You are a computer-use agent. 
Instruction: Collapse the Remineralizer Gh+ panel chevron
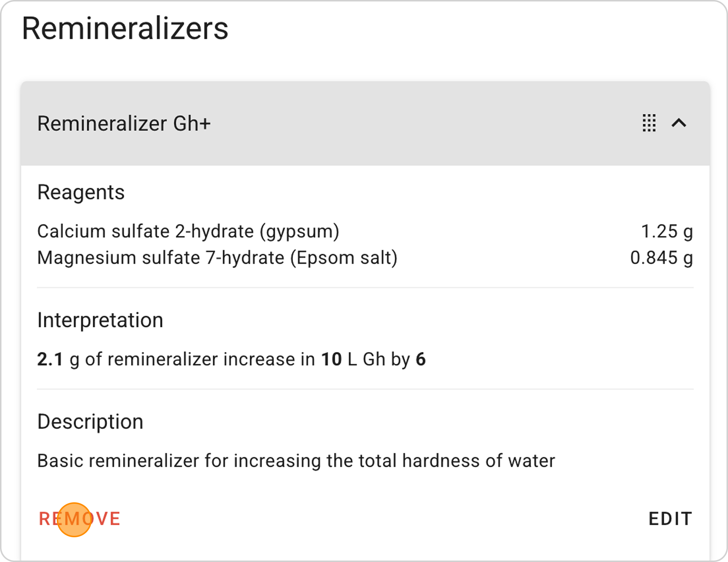point(679,123)
